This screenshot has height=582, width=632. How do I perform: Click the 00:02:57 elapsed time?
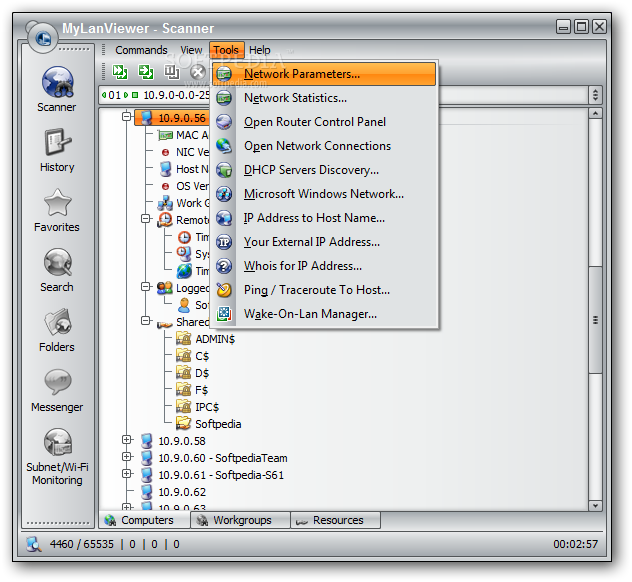pyautogui.click(x=575, y=544)
